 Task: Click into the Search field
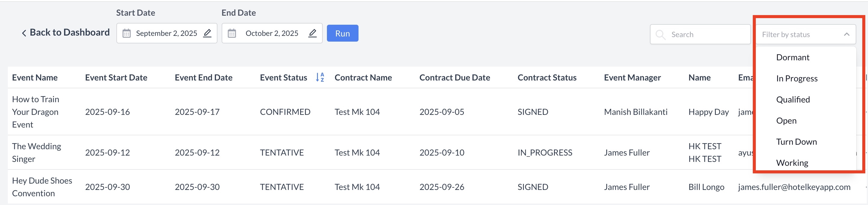[708, 34]
